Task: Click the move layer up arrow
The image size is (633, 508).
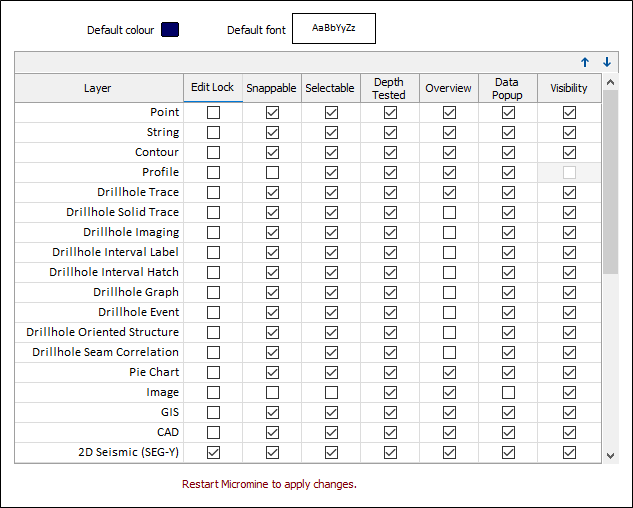Action: (x=585, y=62)
